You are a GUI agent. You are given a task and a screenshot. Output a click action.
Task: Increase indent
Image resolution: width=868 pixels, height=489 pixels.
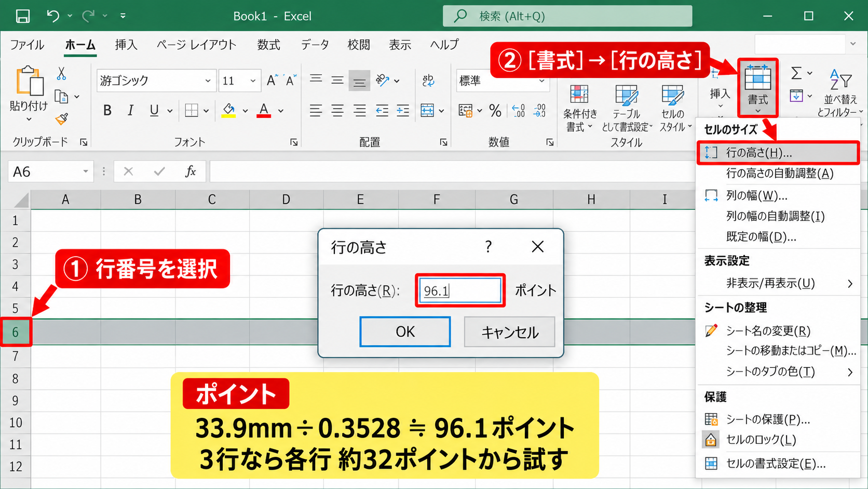(403, 110)
